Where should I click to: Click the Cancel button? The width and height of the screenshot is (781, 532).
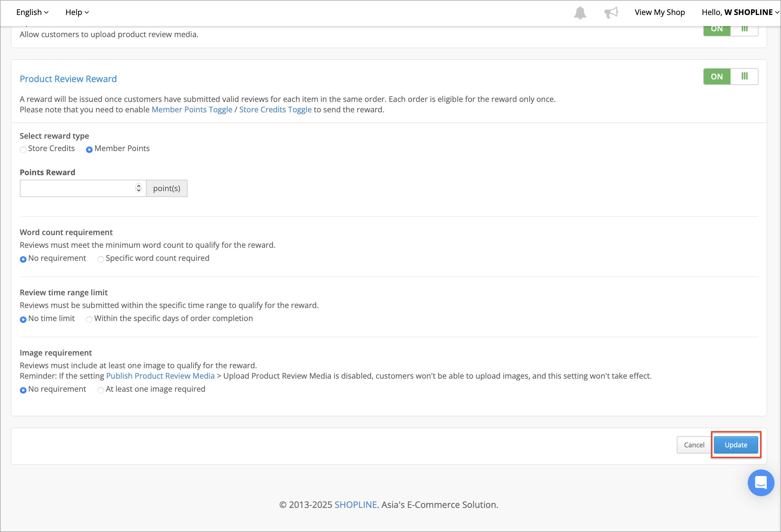694,445
